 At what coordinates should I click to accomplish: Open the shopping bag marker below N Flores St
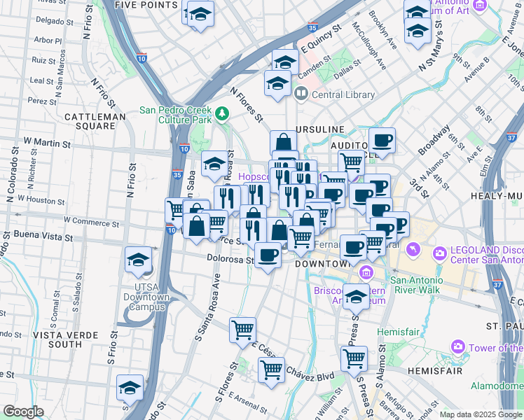[284, 142]
